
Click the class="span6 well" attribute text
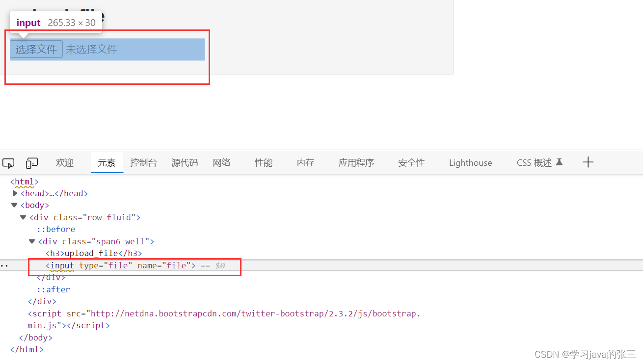click(x=106, y=241)
